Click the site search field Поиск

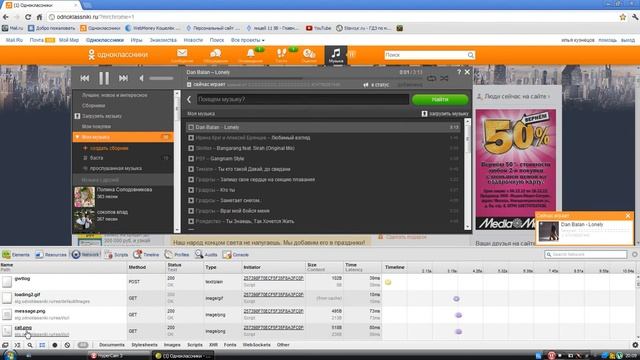426,55
